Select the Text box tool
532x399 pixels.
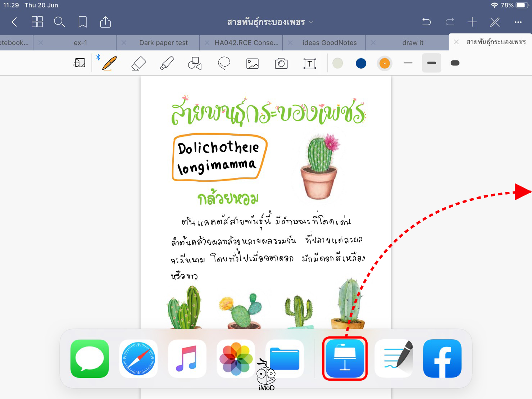tap(310, 64)
